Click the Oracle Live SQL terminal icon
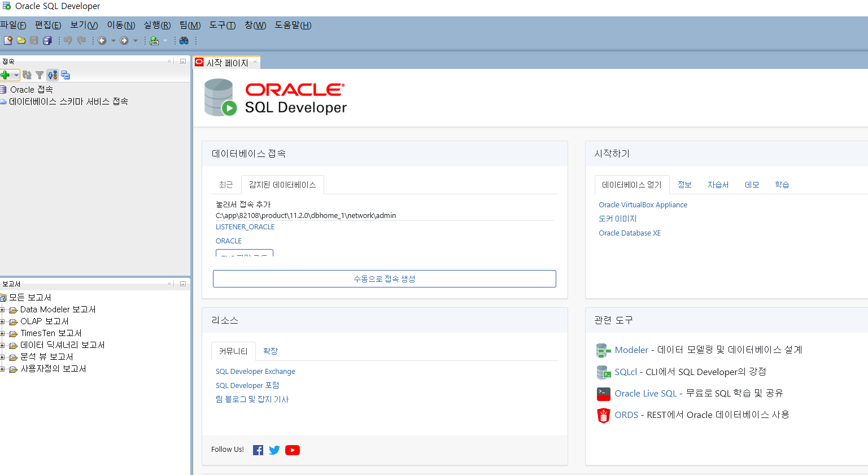The height and width of the screenshot is (475, 868). coord(604,394)
